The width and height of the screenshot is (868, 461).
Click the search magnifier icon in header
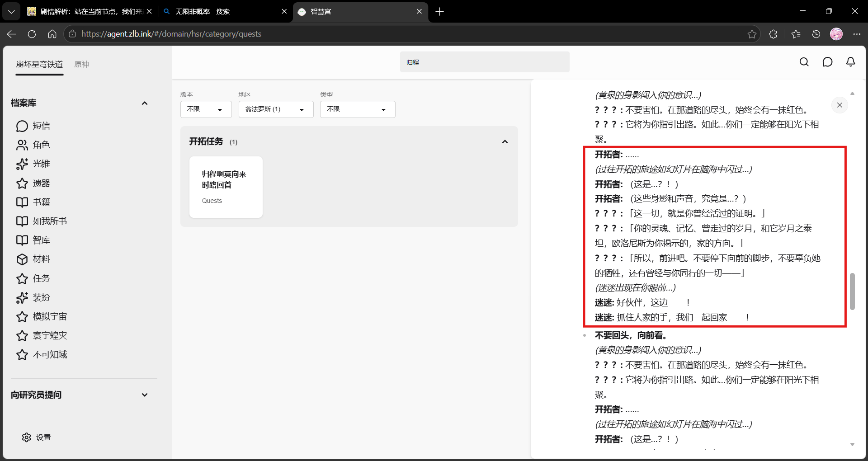point(804,62)
